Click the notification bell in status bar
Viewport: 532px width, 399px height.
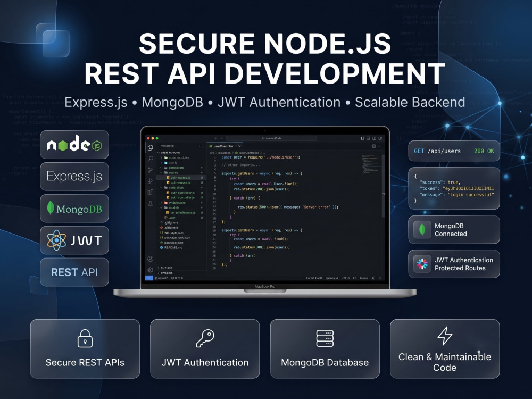[380, 278]
